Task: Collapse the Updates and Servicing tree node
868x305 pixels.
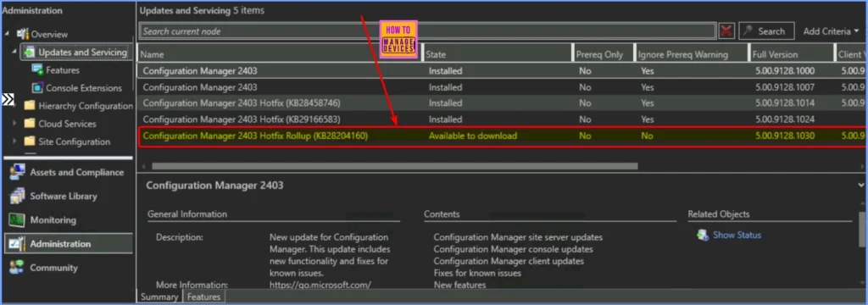Action: pos(14,52)
